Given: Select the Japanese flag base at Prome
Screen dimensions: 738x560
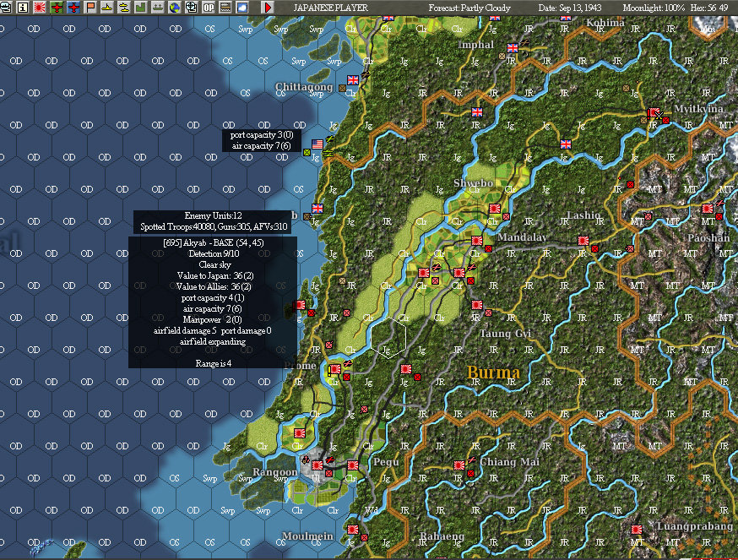Looking at the screenshot, I should click(335, 369).
